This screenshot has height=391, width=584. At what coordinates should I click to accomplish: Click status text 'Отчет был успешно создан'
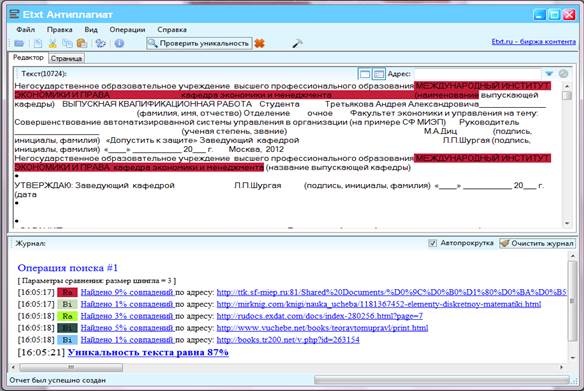tap(58, 380)
